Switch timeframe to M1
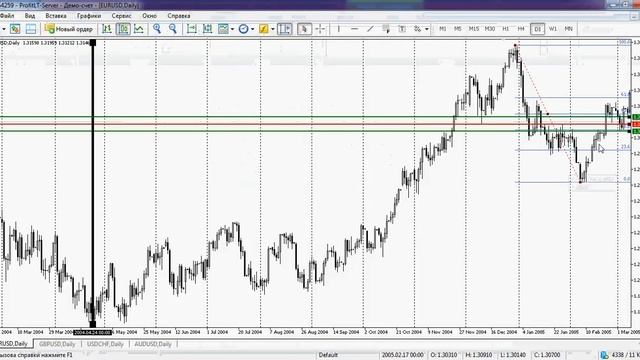Image resolution: width=640 pixels, height=360 pixels. [442, 29]
